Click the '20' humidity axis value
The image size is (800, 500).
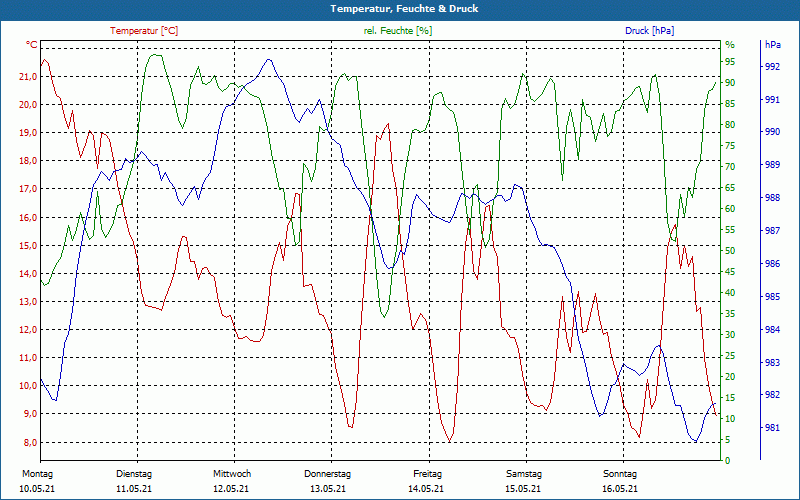click(x=730, y=377)
